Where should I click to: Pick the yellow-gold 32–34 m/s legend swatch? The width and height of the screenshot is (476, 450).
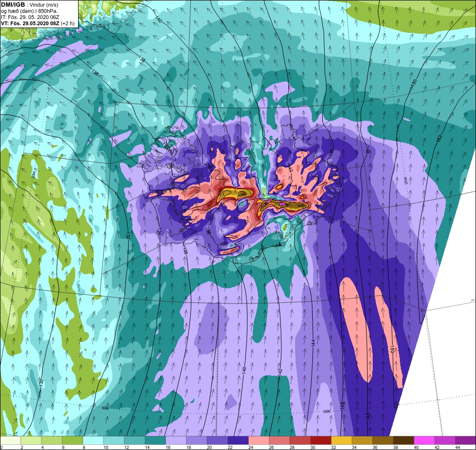(x=341, y=440)
